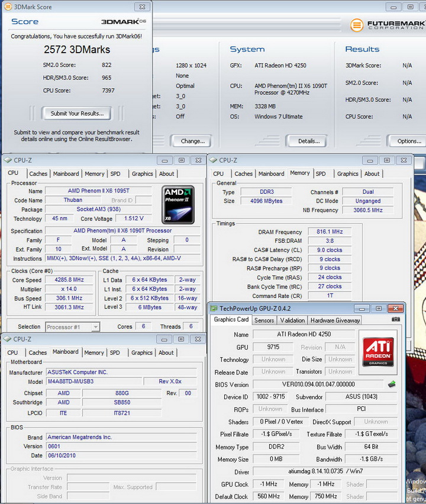Click the Core Speed value 4285.8 MHz
Screen dimensions: 426x504
coord(69,280)
